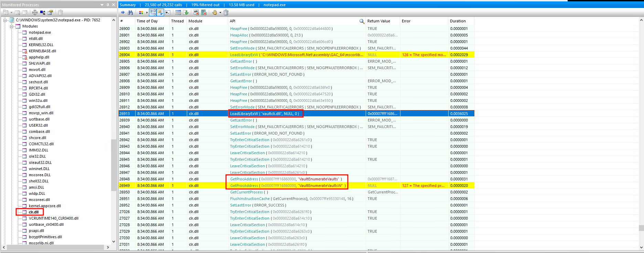Toggle the call tree view icon
The image size is (644, 253).
coord(153,12)
